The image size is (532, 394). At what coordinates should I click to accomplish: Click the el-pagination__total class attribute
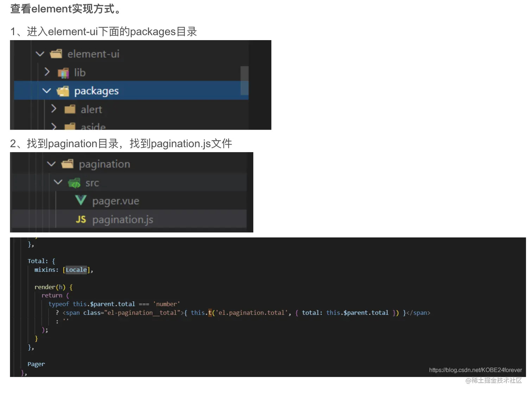pyautogui.click(x=132, y=313)
